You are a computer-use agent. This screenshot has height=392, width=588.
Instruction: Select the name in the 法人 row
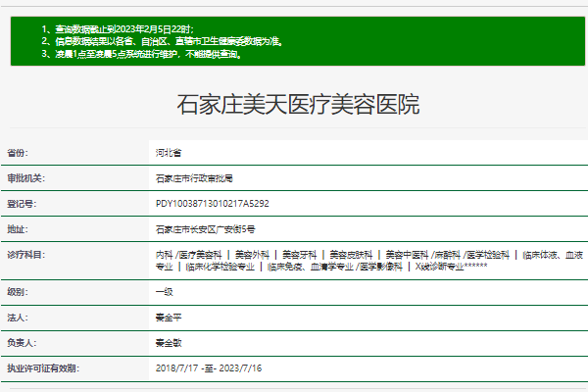(x=169, y=318)
